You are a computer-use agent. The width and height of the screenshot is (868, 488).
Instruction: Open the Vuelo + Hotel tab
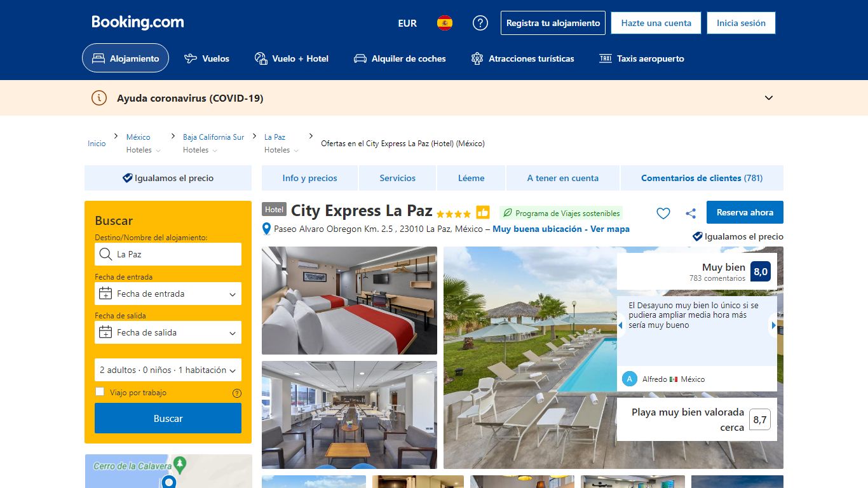click(x=291, y=58)
